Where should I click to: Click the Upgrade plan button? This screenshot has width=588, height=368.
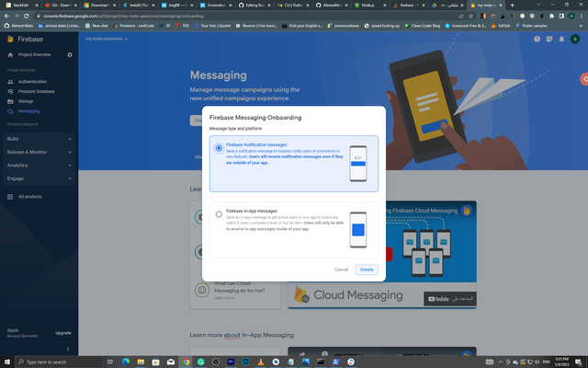[x=63, y=333]
